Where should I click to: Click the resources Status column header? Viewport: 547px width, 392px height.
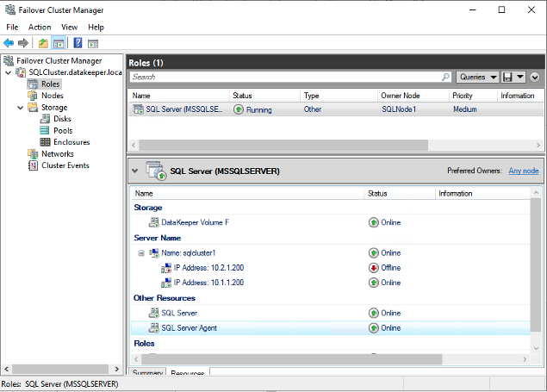point(400,194)
